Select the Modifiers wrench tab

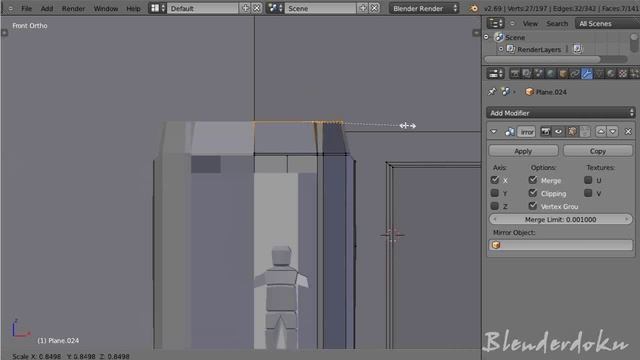click(587, 73)
